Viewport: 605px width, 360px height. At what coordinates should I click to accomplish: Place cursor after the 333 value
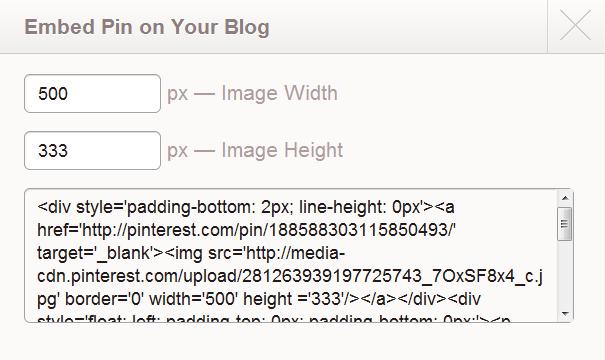click(x=69, y=150)
